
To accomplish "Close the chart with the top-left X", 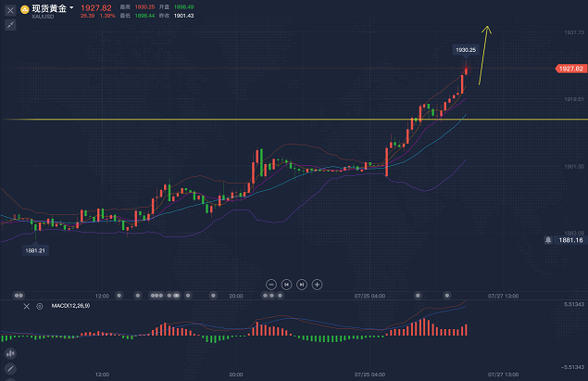I will [11, 9].
